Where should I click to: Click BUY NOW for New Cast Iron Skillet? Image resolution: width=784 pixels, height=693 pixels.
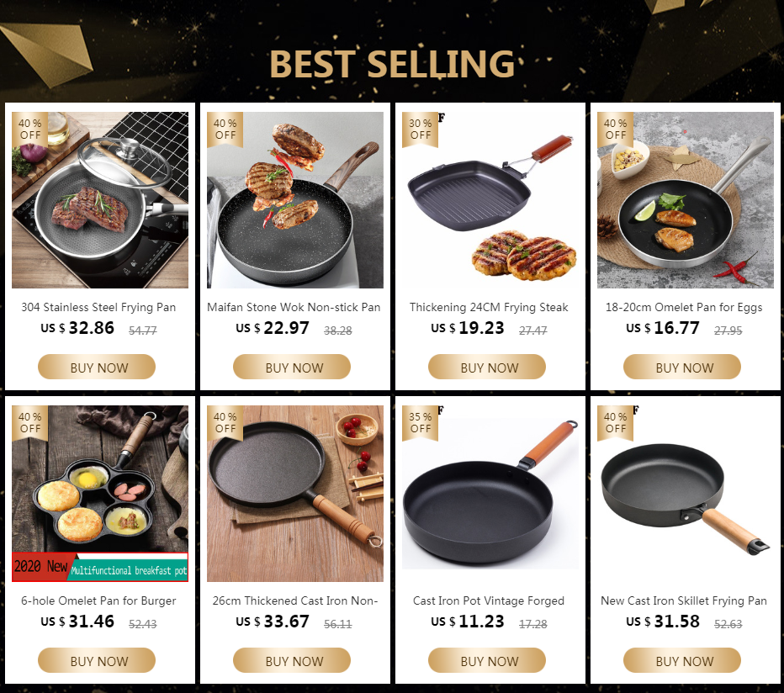682,660
